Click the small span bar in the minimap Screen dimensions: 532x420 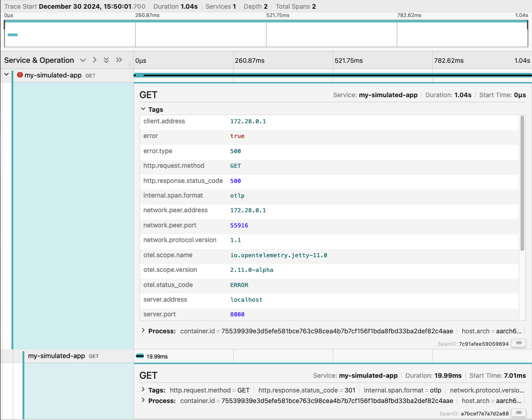coord(13,35)
